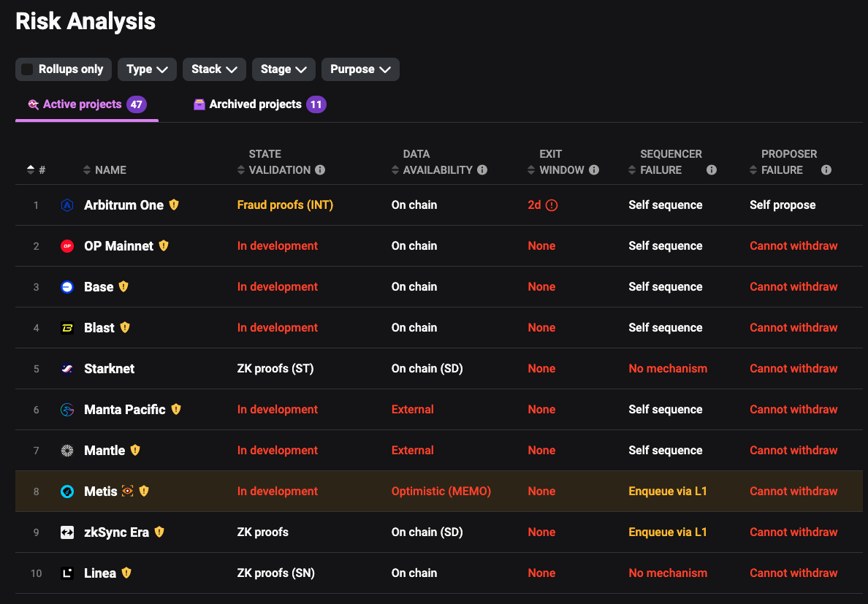
Task: Click the info icon beside Proposer Failure
Action: (x=826, y=170)
